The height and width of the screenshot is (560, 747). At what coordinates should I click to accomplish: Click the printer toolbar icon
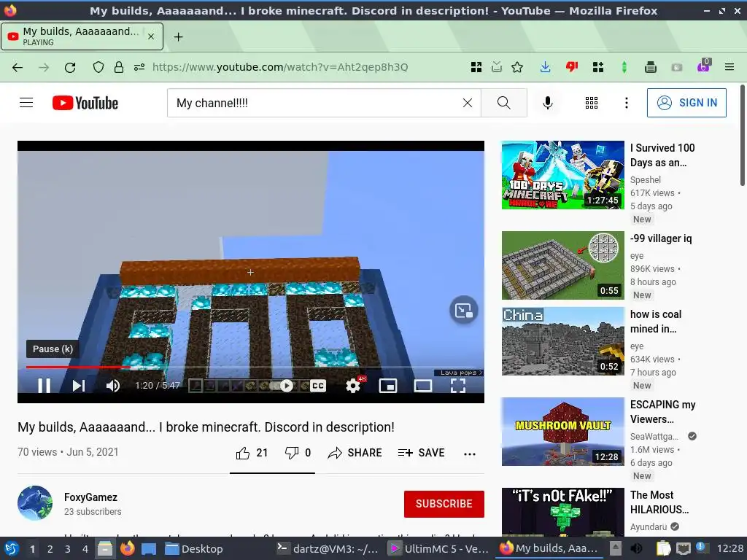[650, 67]
